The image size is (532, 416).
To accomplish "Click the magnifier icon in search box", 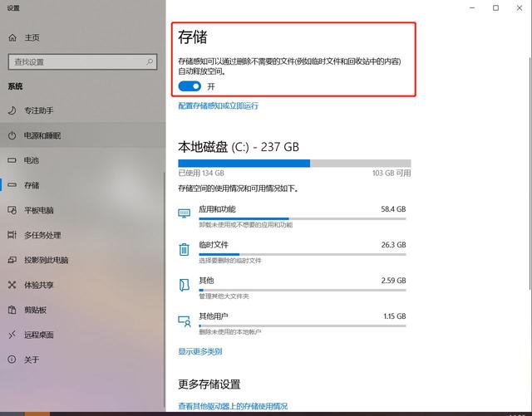I will point(150,61).
